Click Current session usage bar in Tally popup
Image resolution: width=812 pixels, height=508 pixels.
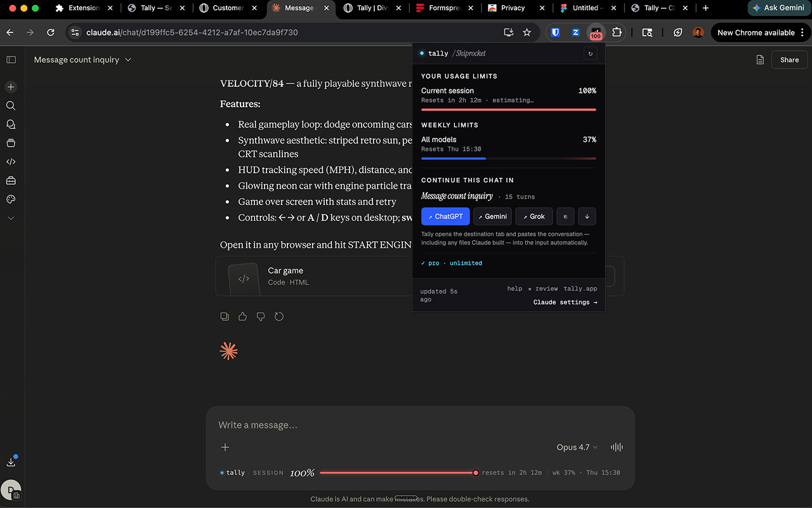coord(509,109)
